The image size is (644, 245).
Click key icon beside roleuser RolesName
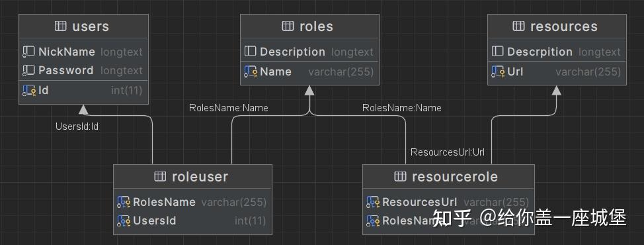coord(124,202)
